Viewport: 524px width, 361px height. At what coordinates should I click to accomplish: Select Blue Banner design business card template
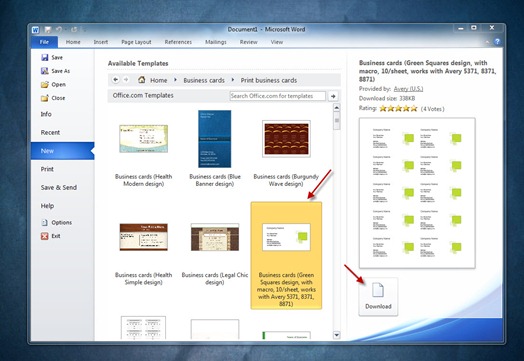click(x=215, y=149)
